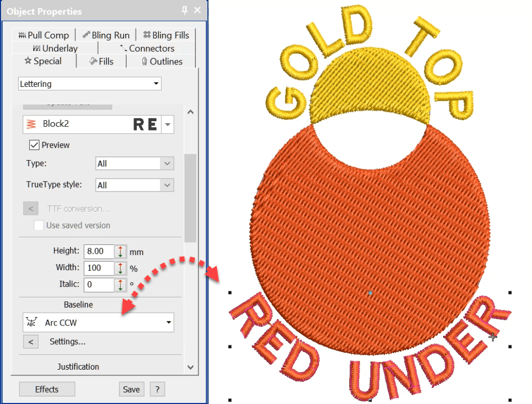
Task: Click the Arc CCW baseline icon
Action: (x=31, y=322)
